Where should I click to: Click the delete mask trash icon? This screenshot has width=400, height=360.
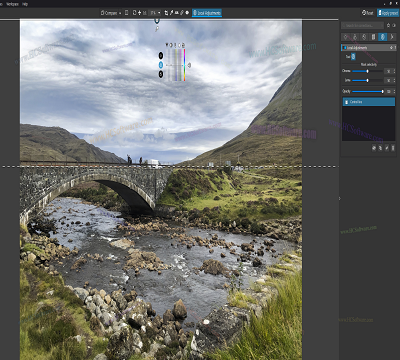coord(393,148)
